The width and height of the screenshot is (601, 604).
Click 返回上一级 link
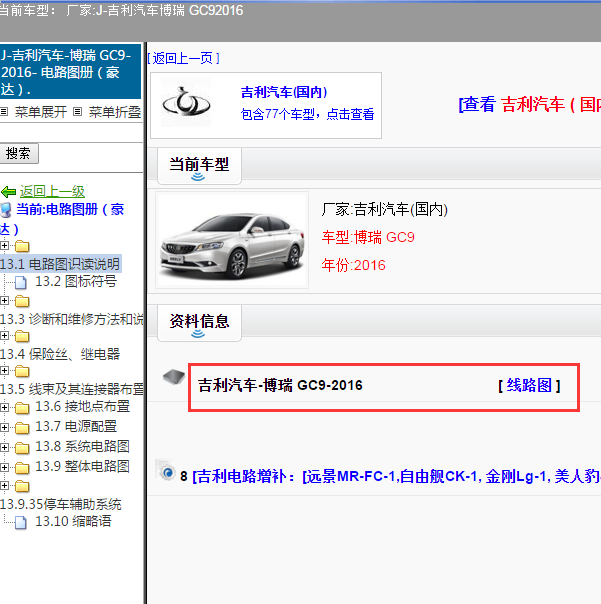point(52,191)
